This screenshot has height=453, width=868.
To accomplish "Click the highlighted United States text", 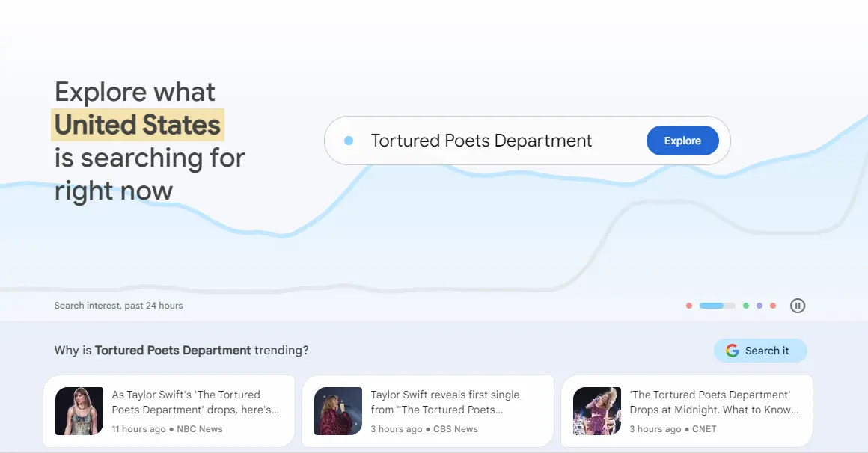I will click(x=137, y=125).
